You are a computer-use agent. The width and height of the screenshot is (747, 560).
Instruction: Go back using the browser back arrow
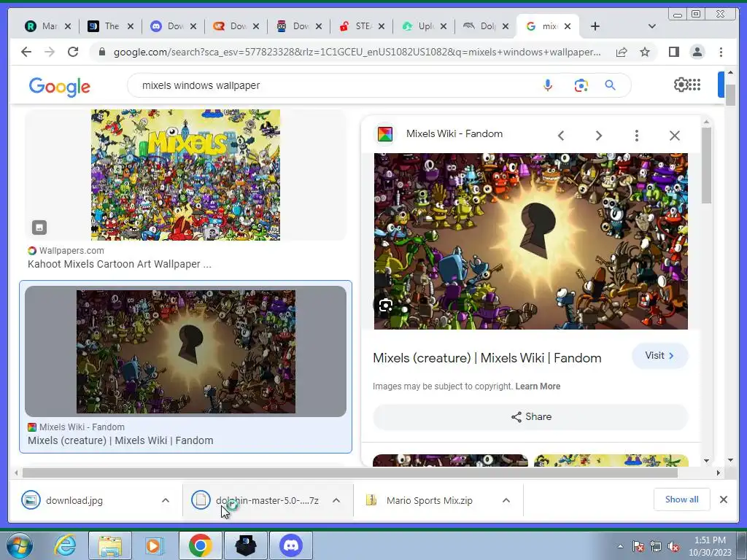(26, 52)
